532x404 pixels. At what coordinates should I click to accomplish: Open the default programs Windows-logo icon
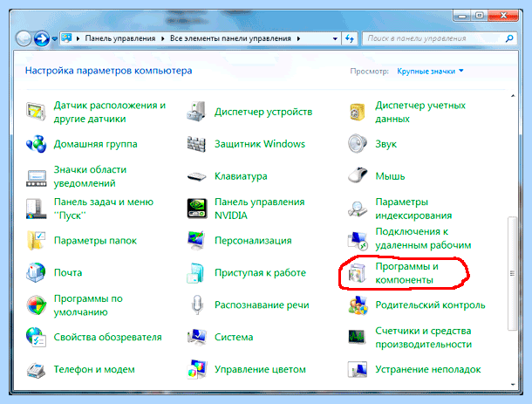coord(36,305)
